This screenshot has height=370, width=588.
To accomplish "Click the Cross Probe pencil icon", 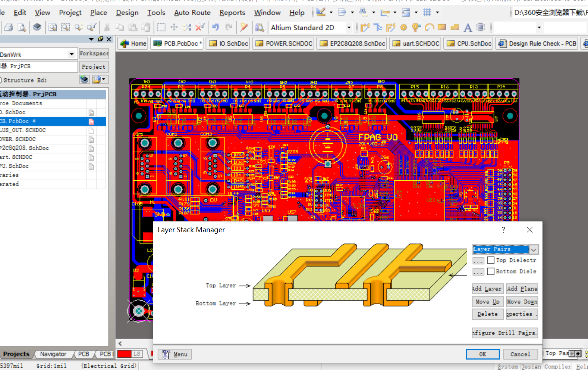I will (244, 27).
